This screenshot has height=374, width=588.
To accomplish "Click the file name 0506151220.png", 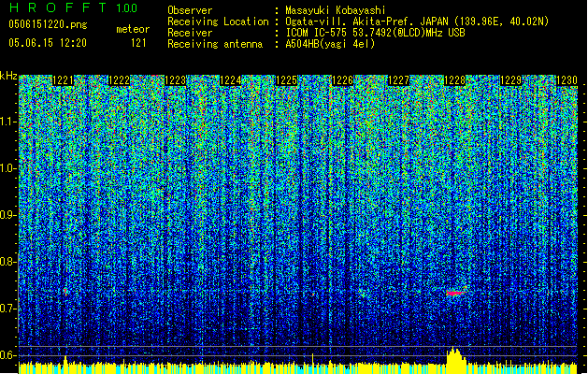I will [48, 24].
